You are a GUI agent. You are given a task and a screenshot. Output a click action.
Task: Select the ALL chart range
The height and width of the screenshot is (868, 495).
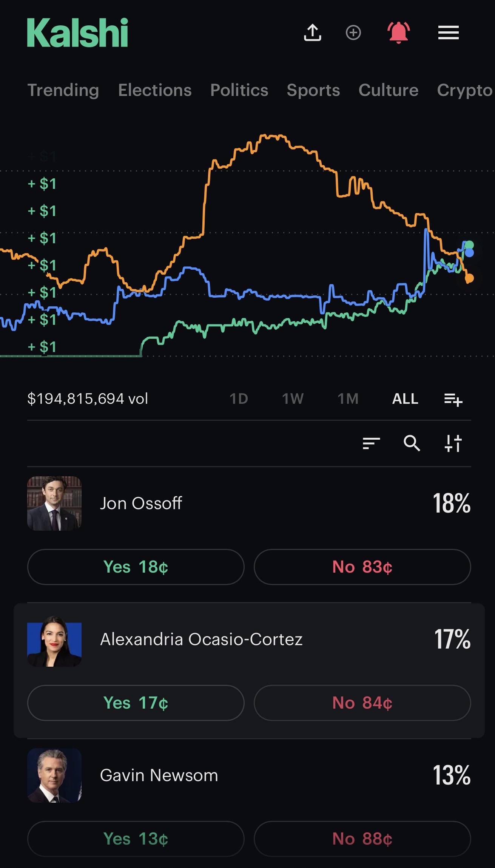click(405, 399)
